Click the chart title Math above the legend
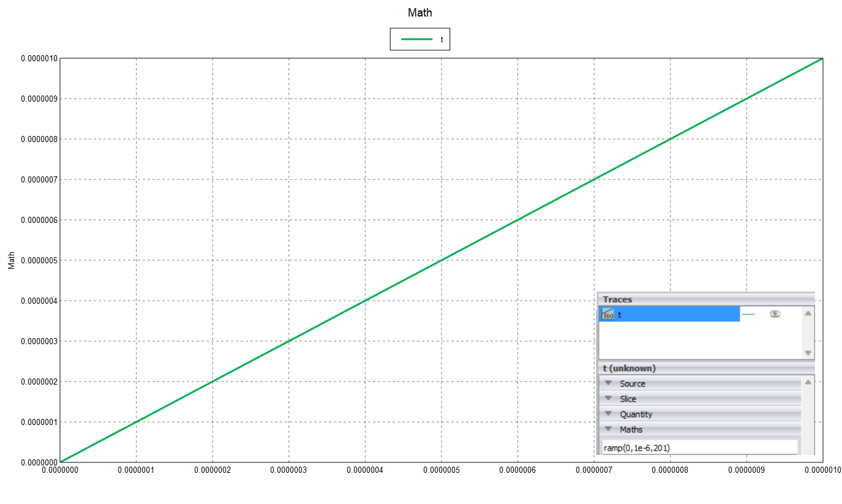Viewport: 842px width, 504px height. [420, 13]
